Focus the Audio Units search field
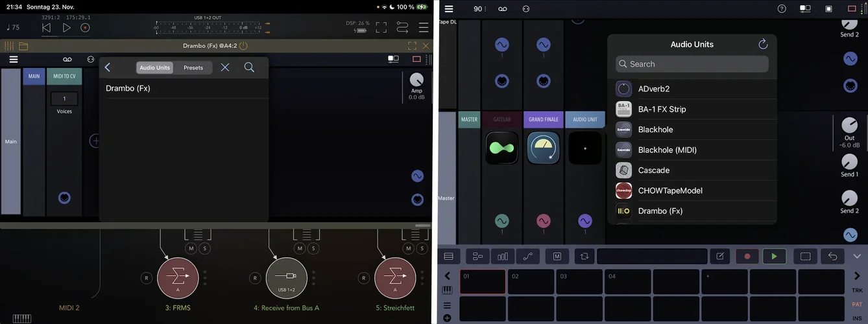 (x=692, y=64)
